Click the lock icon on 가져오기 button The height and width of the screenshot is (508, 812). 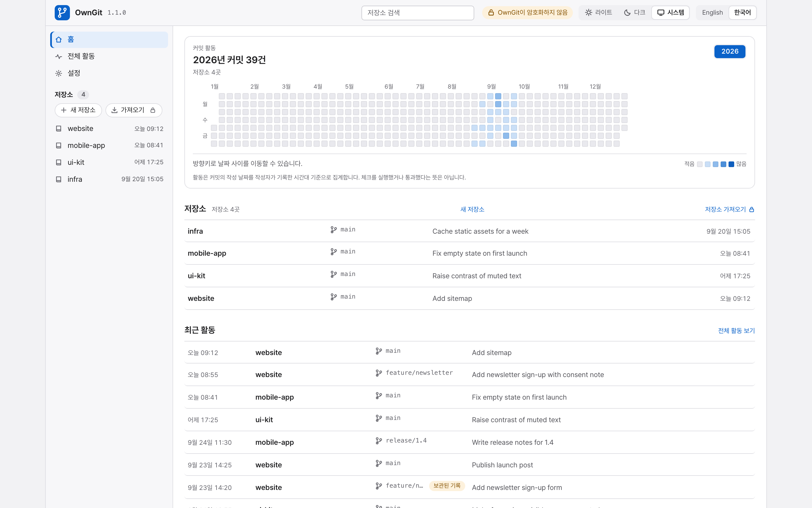pos(153,110)
